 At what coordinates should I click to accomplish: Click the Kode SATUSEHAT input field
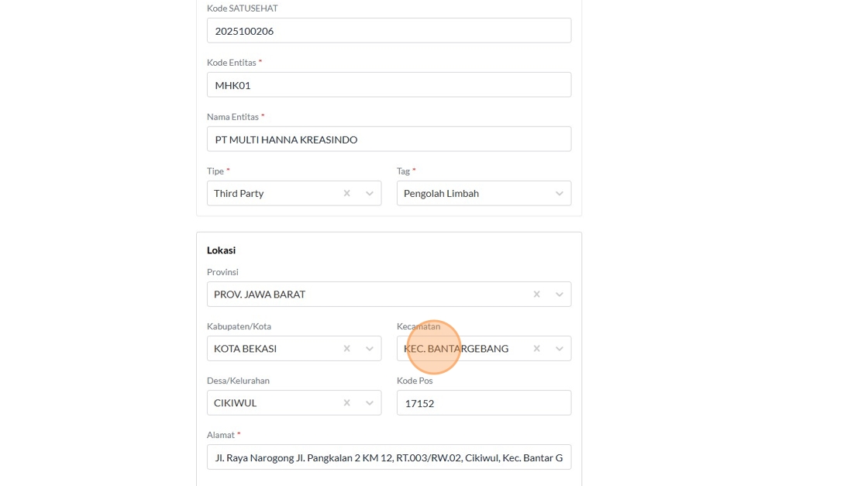click(x=388, y=31)
